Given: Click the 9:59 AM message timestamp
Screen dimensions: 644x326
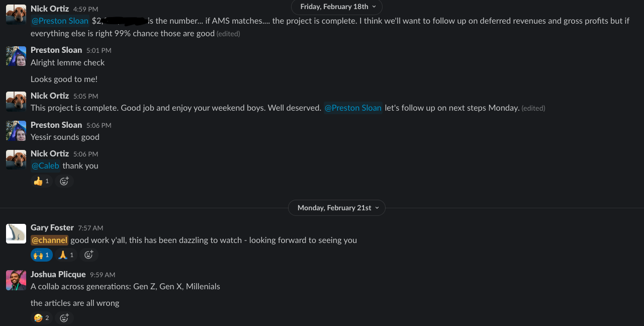Looking at the screenshot, I should point(103,275).
